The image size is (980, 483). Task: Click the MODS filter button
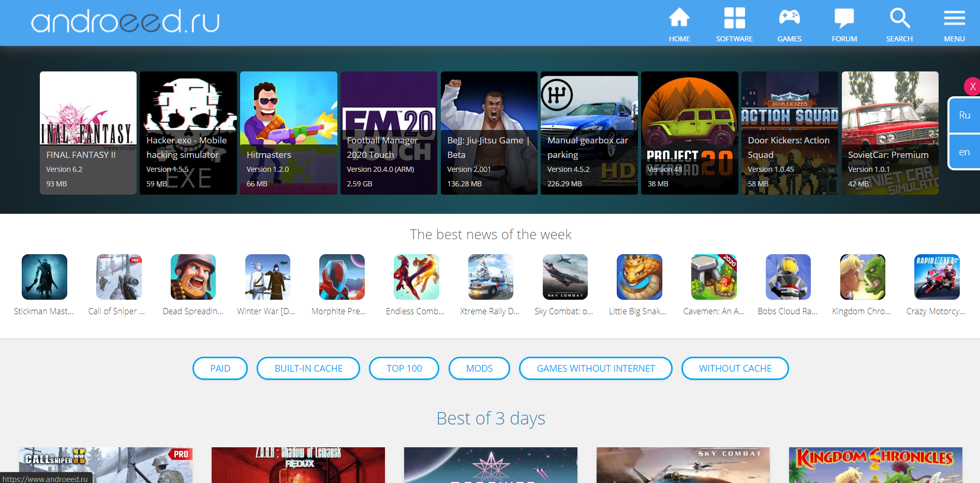tap(479, 368)
